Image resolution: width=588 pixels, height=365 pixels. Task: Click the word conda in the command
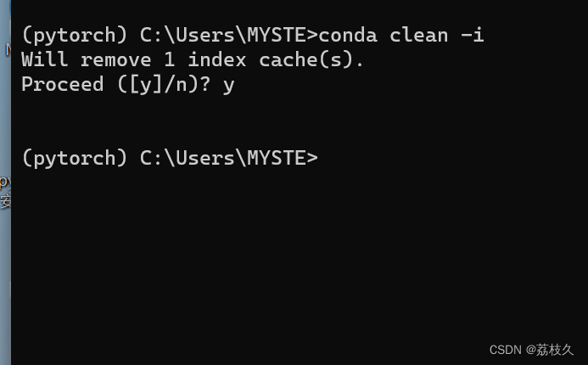(348, 36)
